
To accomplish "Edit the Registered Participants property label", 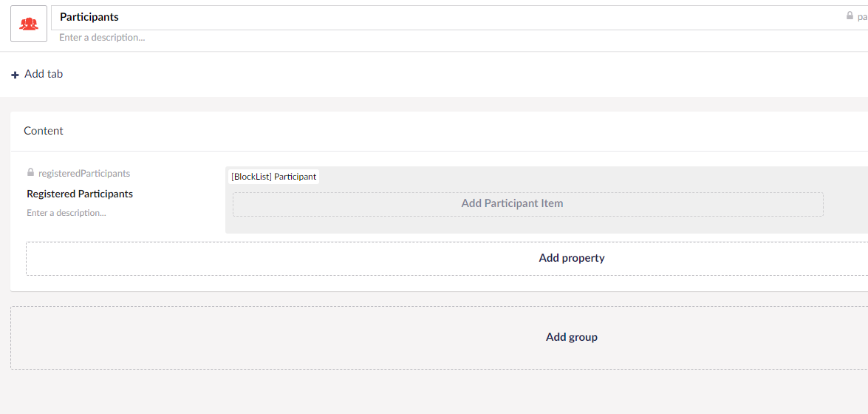I will 80,194.
